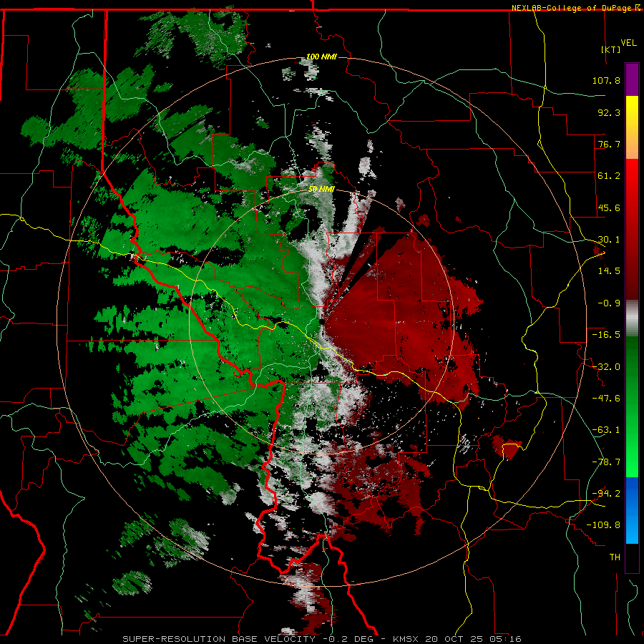644x644 pixels.
Task: Click the NEXLAB-College of DuPage label
Action: click(572, 8)
